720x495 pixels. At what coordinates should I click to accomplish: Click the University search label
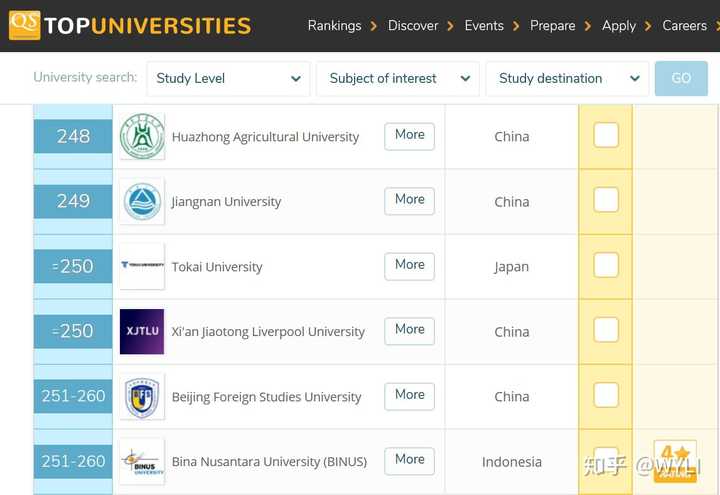[85, 77]
